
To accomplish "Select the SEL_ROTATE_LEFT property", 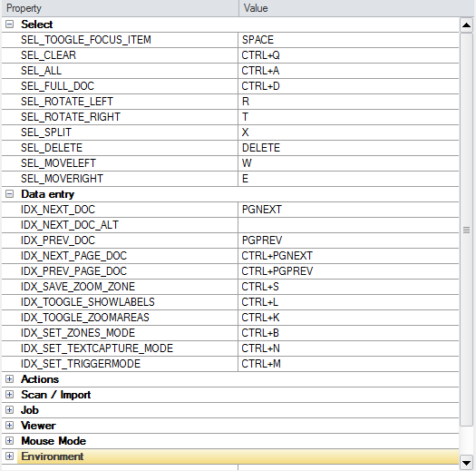I will pyautogui.click(x=120, y=102).
